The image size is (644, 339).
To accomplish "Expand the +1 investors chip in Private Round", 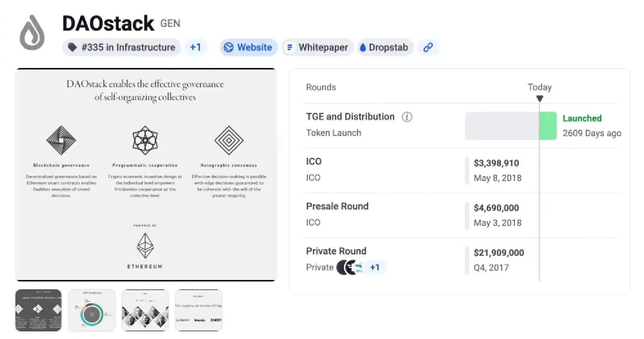I will click(375, 267).
